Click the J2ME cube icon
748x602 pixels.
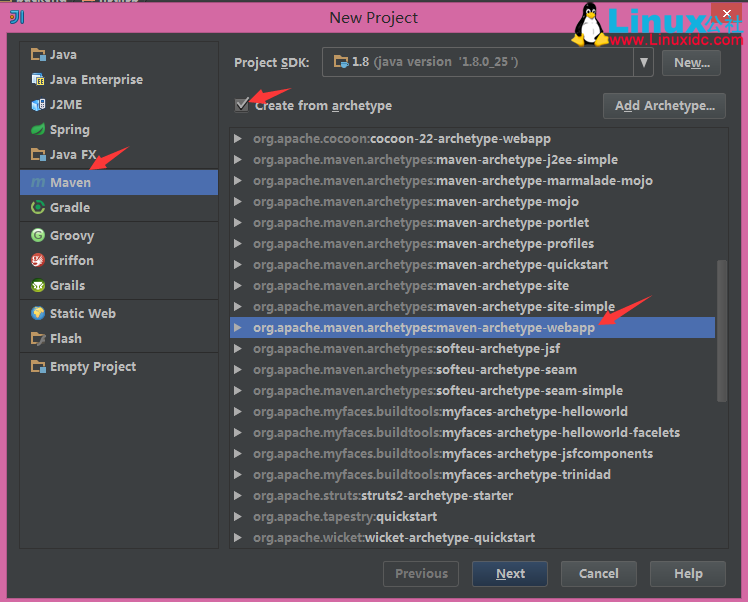pos(38,104)
